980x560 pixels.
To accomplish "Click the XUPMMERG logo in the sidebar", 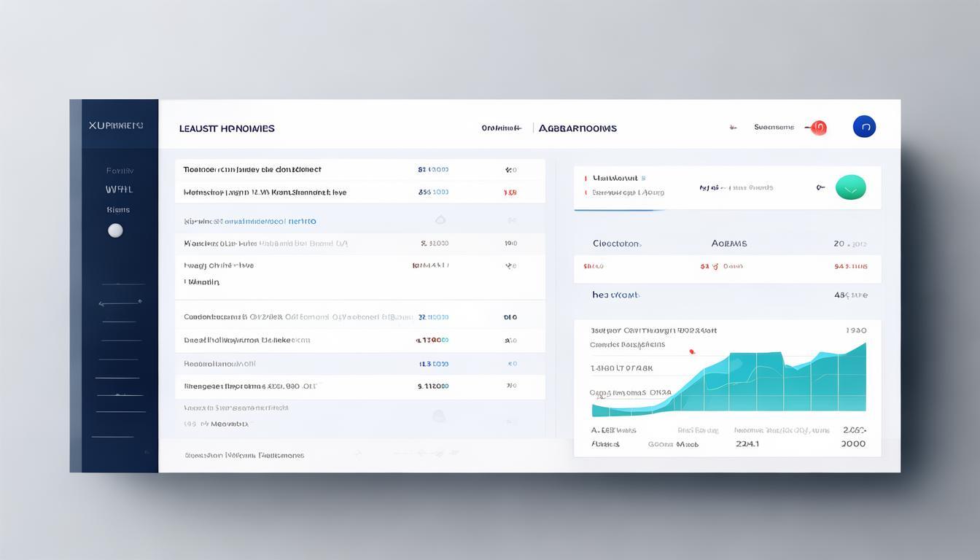I will pos(116,125).
